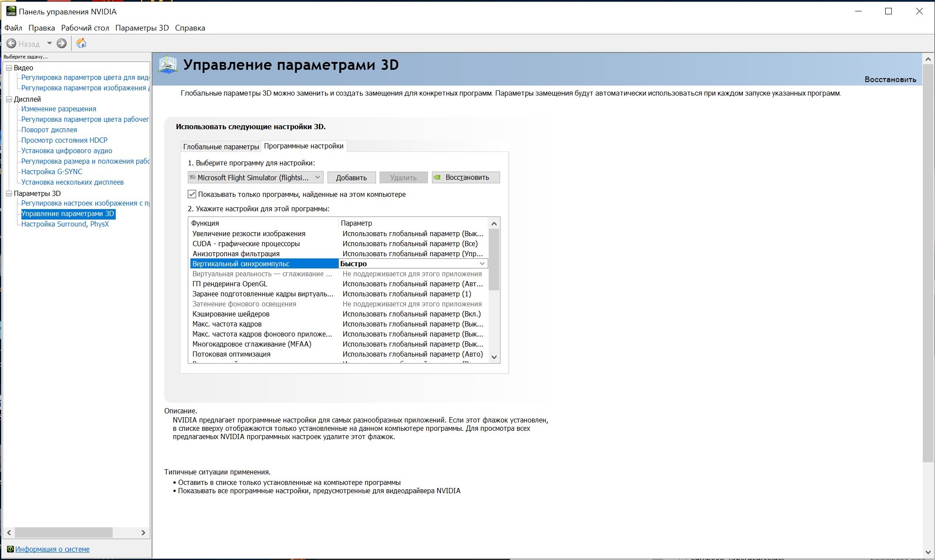Open Настройка G-SYNC task

[52, 172]
